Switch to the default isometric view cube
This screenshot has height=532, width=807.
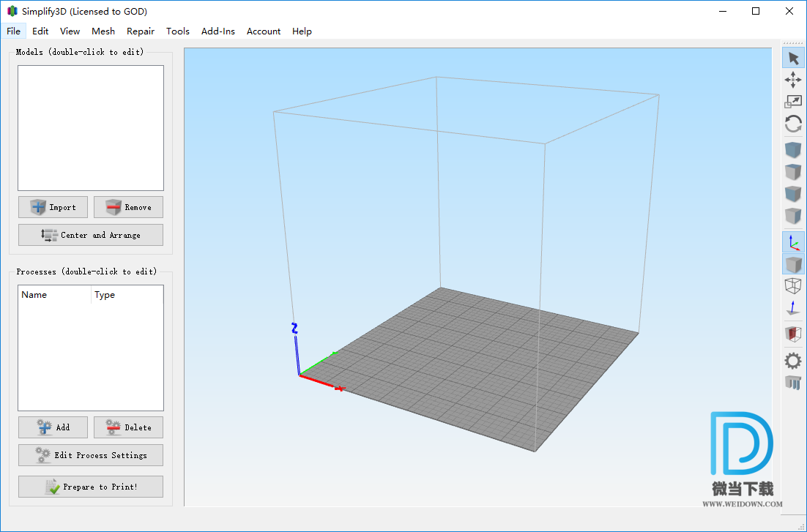click(x=793, y=150)
